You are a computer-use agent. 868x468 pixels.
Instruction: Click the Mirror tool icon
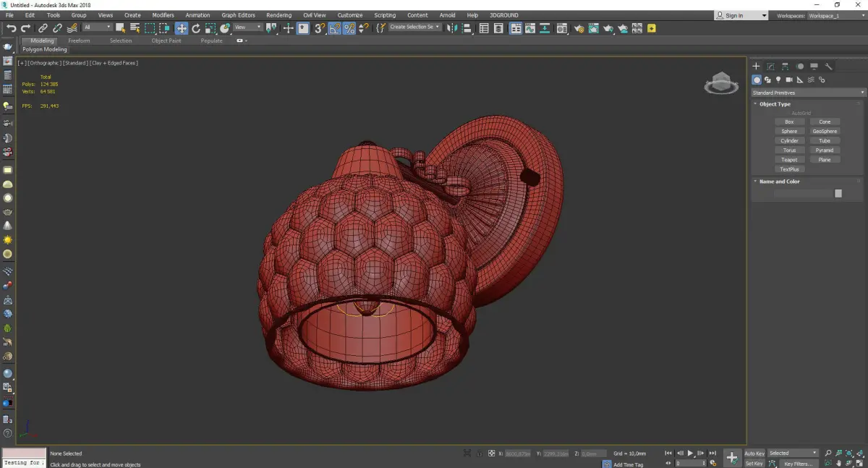(x=451, y=28)
